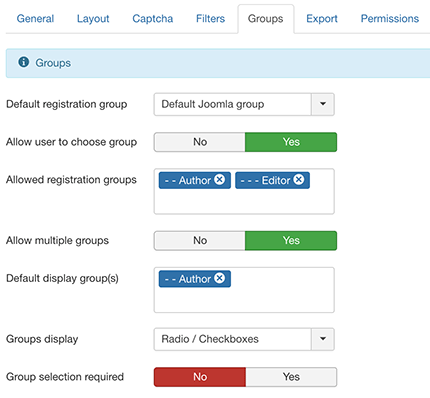Viewport: 430px width, 398px height.
Task: Switch to the Export tab
Action: coord(322,19)
